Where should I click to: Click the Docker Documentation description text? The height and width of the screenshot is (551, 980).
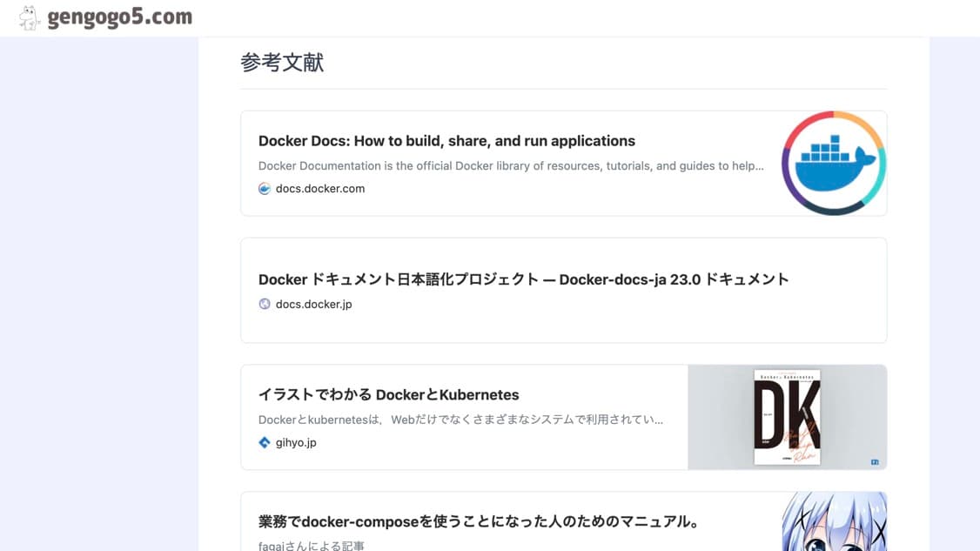point(511,165)
